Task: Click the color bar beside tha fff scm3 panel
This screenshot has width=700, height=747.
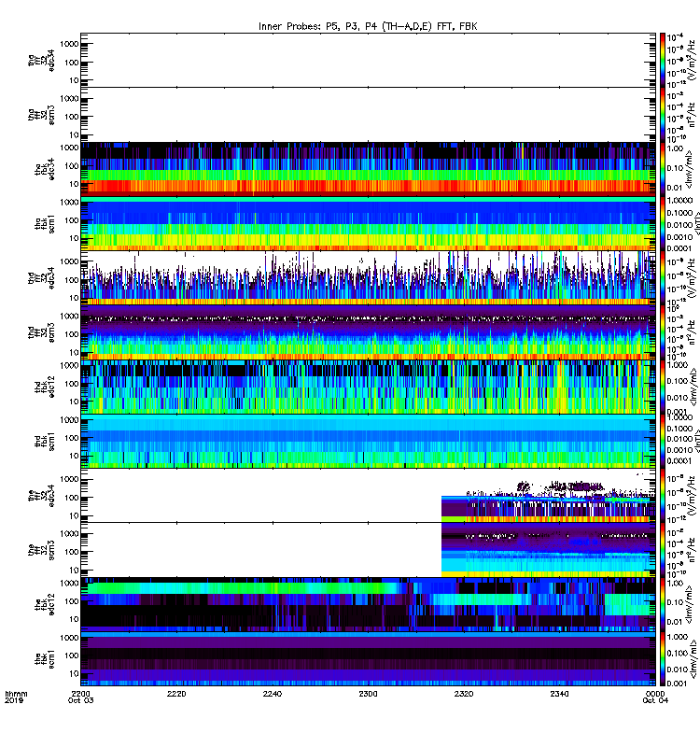Action: (662, 114)
